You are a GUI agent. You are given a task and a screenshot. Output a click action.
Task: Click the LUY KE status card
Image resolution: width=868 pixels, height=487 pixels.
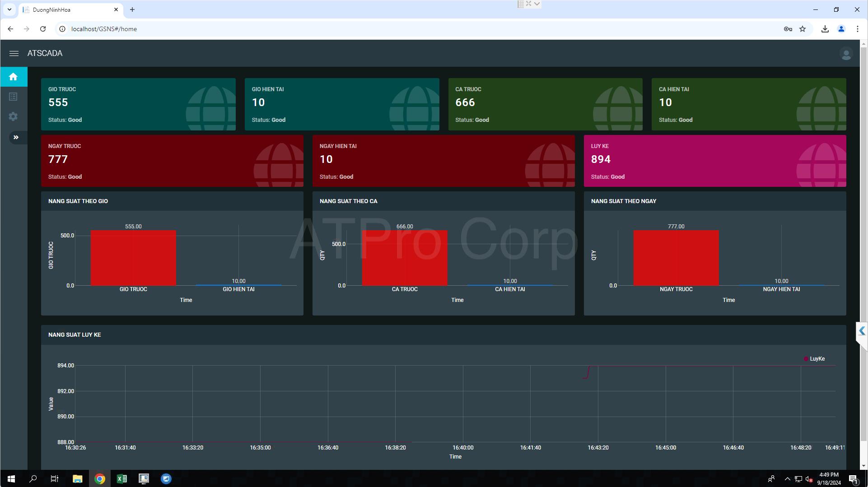point(714,161)
